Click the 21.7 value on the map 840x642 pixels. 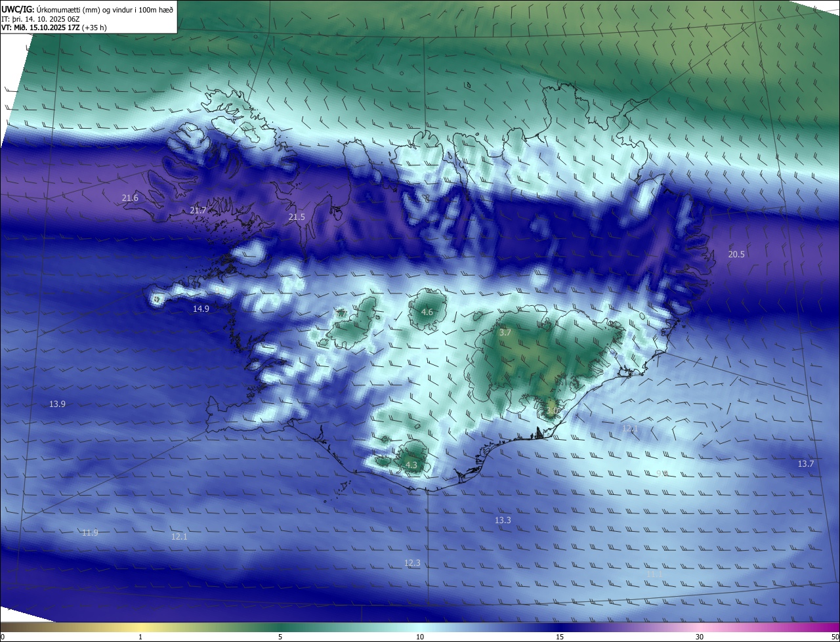198,211
